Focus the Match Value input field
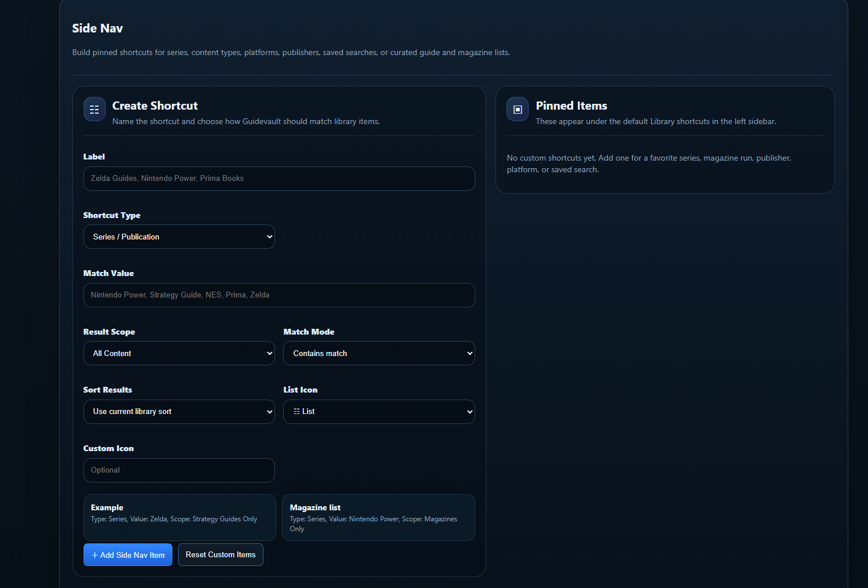This screenshot has width=868, height=588. [x=279, y=295]
